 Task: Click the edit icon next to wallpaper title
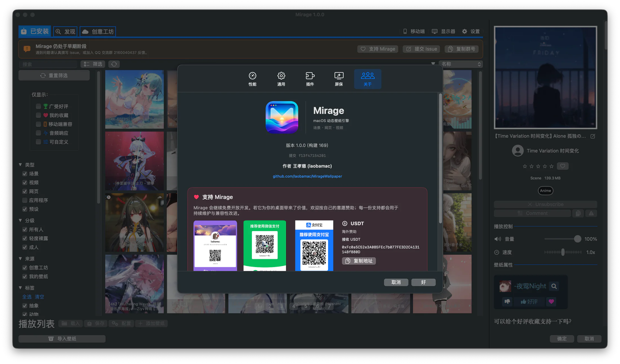pyautogui.click(x=593, y=136)
